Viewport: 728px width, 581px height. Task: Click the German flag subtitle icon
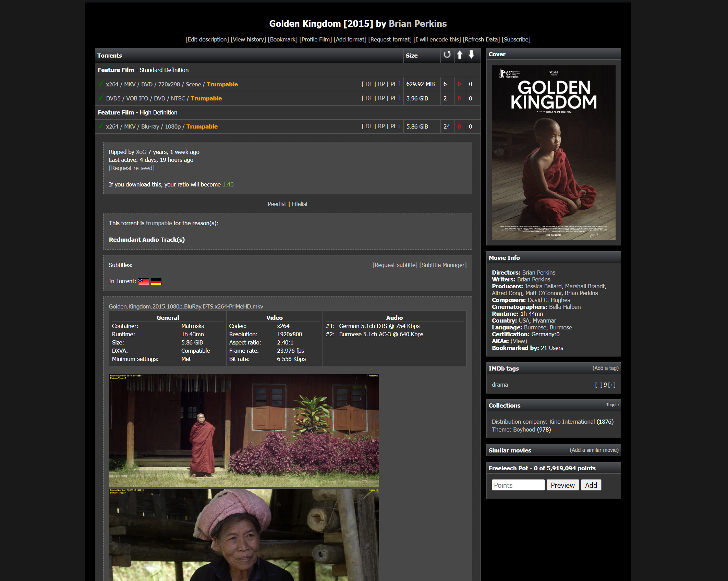(x=156, y=282)
